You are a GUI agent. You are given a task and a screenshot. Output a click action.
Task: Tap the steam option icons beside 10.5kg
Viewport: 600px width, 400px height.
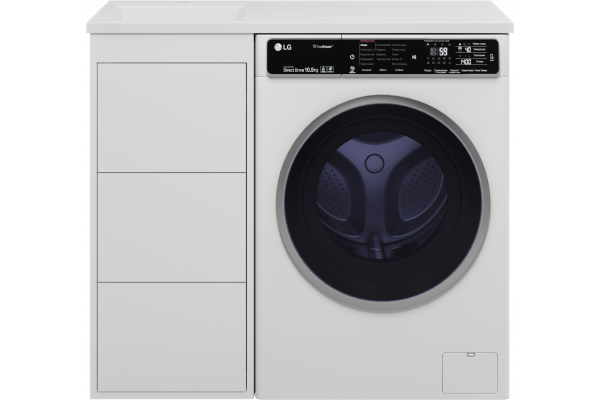click(x=327, y=69)
